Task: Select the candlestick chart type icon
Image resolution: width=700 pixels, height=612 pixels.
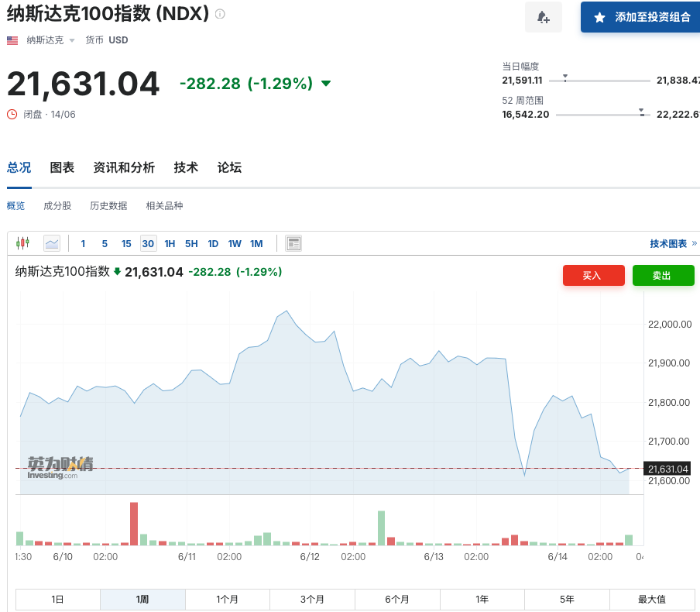Action: pos(22,243)
